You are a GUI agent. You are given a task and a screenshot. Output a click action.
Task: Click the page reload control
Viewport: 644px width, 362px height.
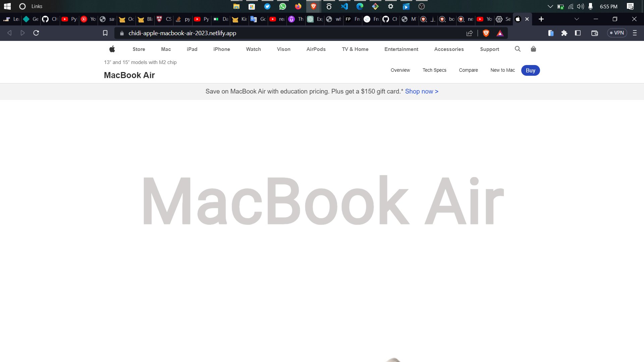click(36, 33)
